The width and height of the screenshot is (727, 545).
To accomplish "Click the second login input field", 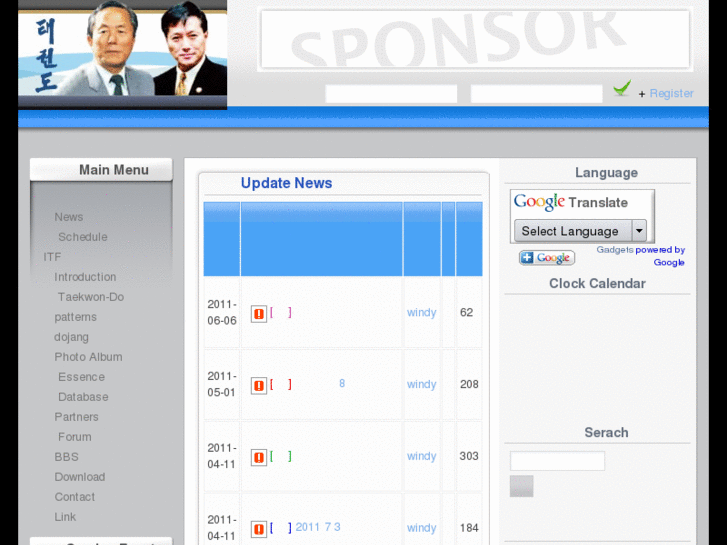I will (536, 94).
